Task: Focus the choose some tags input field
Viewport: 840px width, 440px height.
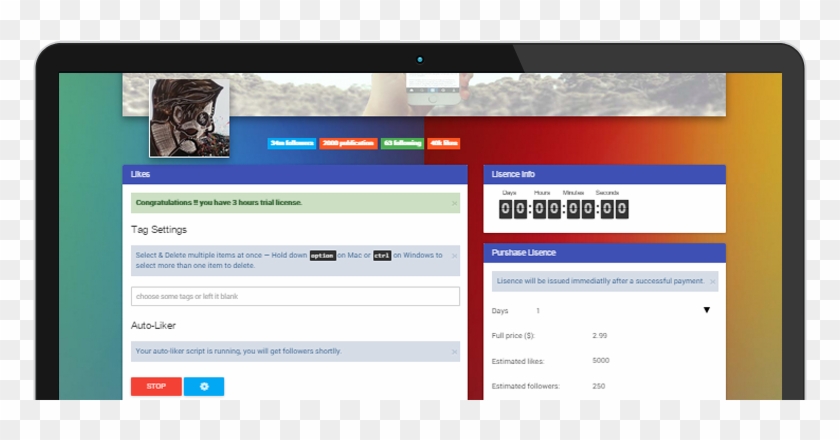Action: 295,296
